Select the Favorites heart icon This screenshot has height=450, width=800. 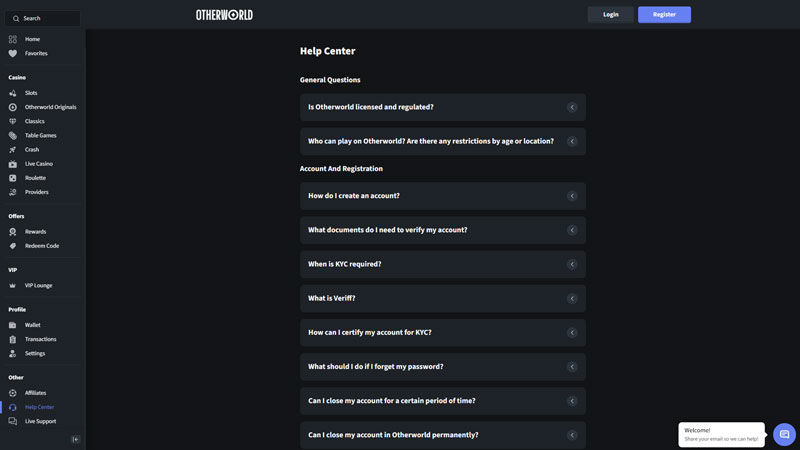13,53
